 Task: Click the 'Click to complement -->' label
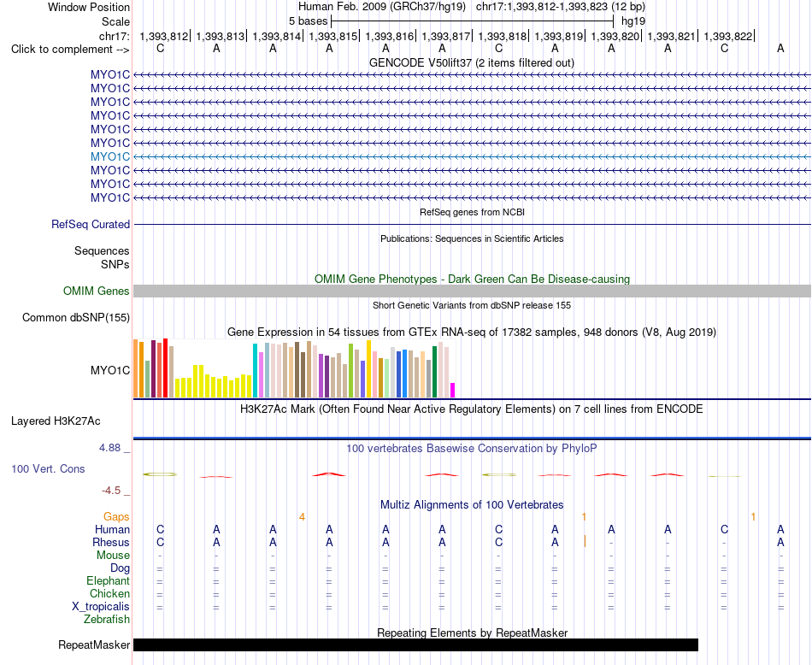(70, 50)
